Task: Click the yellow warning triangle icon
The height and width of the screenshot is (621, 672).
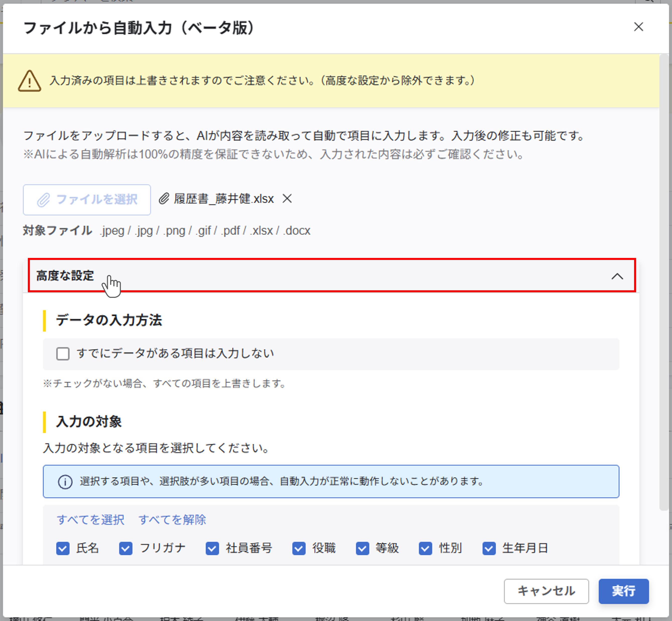Action: click(x=30, y=81)
